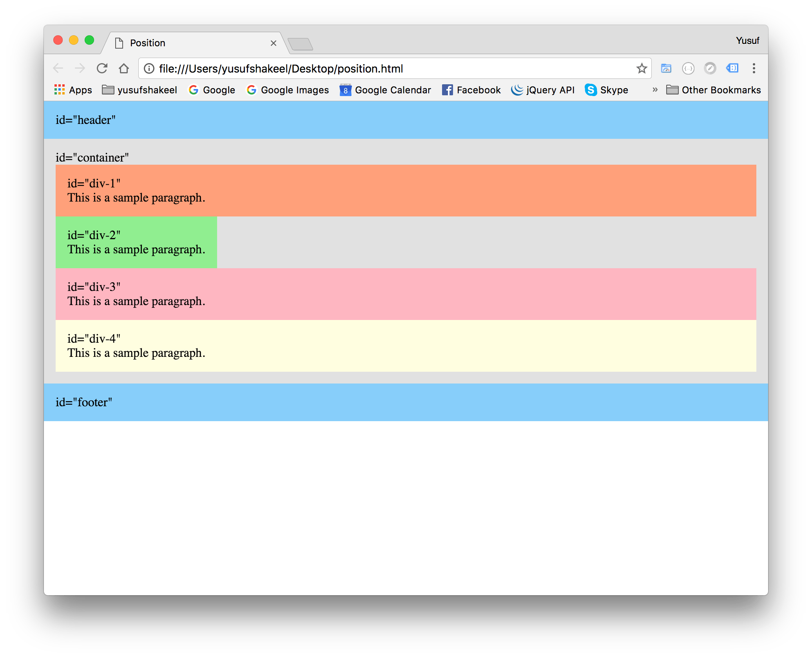The height and width of the screenshot is (658, 812).
Task: Open the Other Bookmarks folder
Action: coord(713,90)
